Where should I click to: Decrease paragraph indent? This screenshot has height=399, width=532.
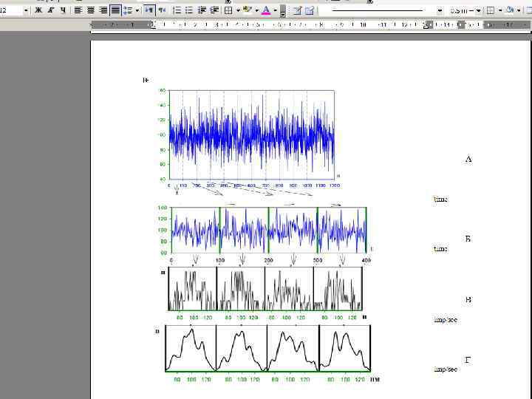(202, 10)
